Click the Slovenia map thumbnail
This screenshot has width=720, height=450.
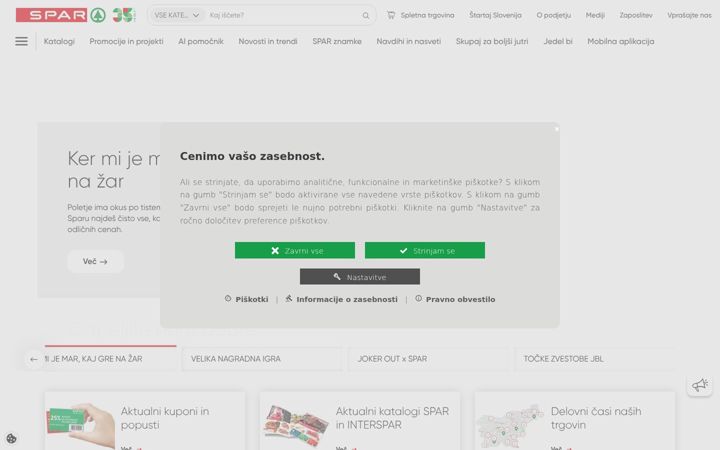(x=510, y=426)
